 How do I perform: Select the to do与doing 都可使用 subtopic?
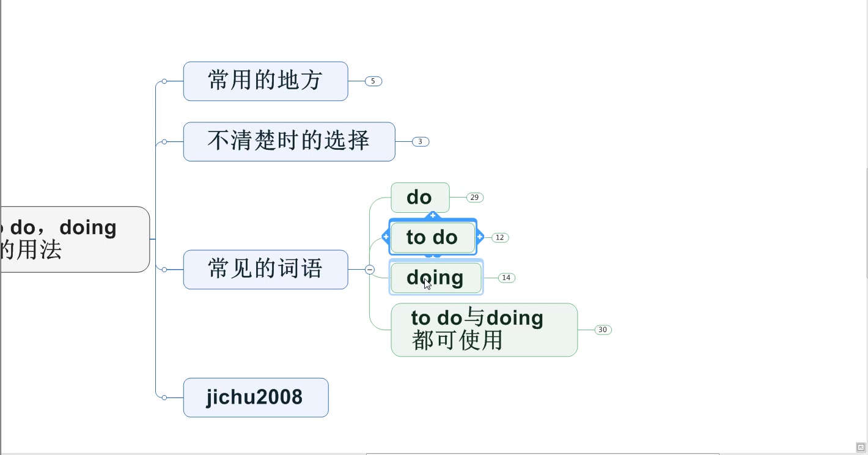484,330
